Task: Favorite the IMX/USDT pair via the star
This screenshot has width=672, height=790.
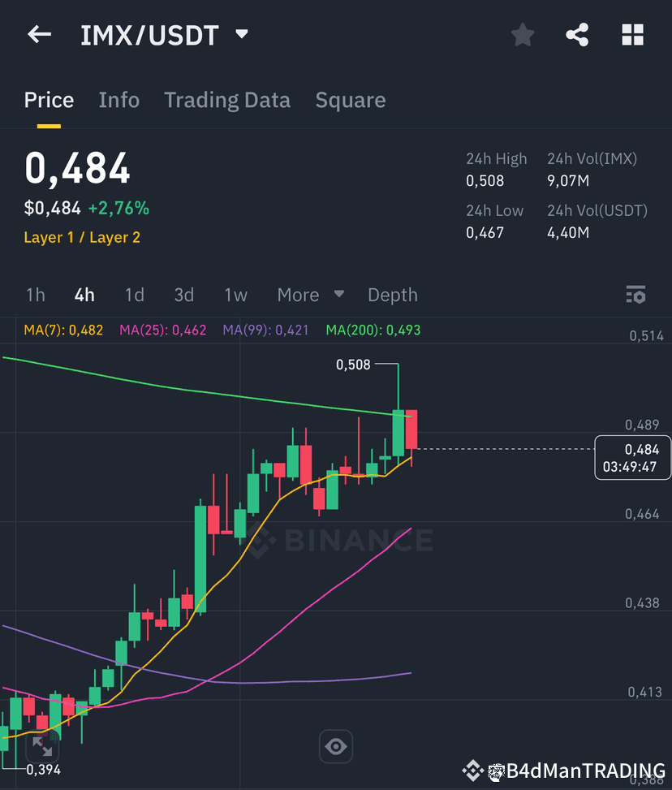Action: pyautogui.click(x=522, y=34)
